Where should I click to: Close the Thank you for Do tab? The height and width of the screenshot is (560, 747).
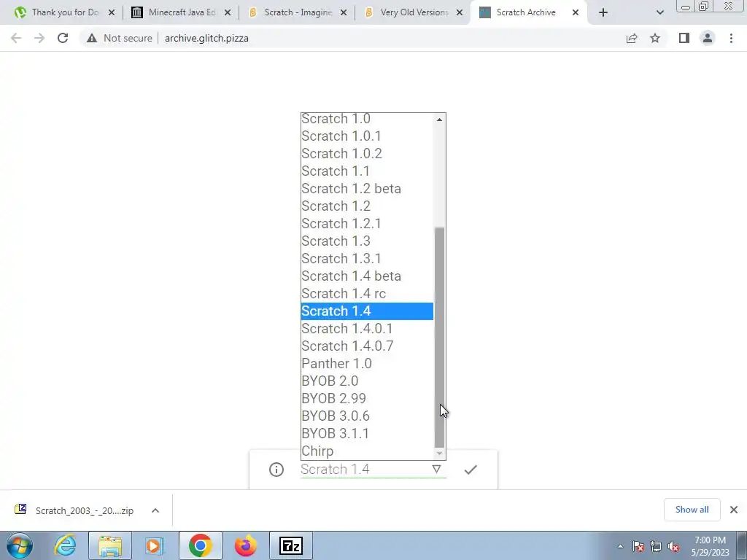click(112, 13)
